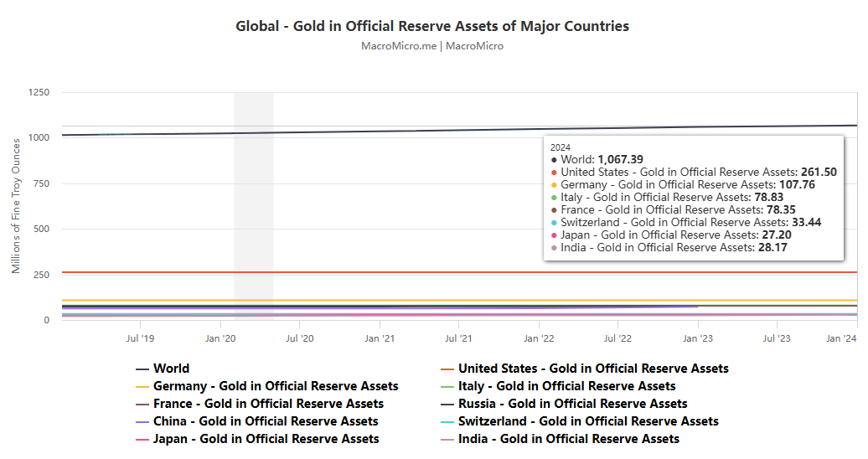Toggle the World series in the legend
868x459 pixels.
pyautogui.click(x=171, y=369)
